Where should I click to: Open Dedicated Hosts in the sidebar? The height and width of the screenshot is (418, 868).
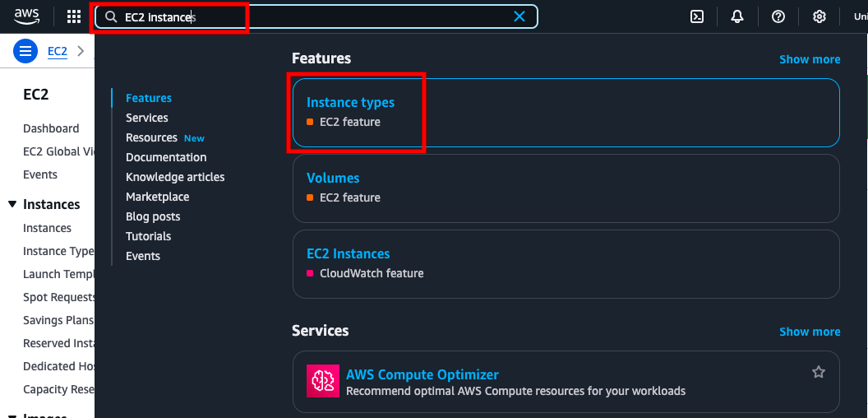coord(58,366)
